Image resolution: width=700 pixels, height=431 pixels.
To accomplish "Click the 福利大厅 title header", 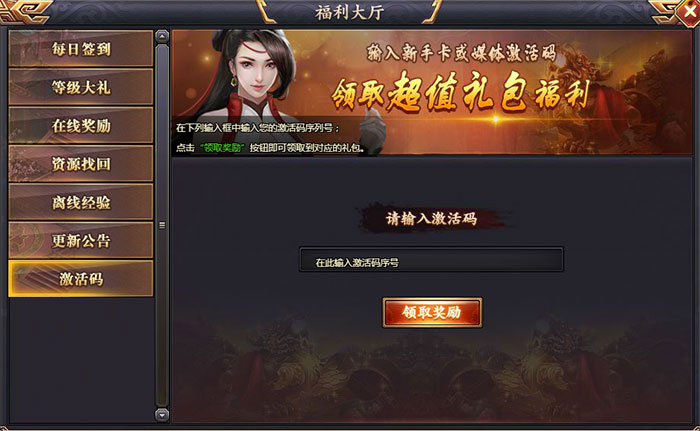I will coord(350,13).
